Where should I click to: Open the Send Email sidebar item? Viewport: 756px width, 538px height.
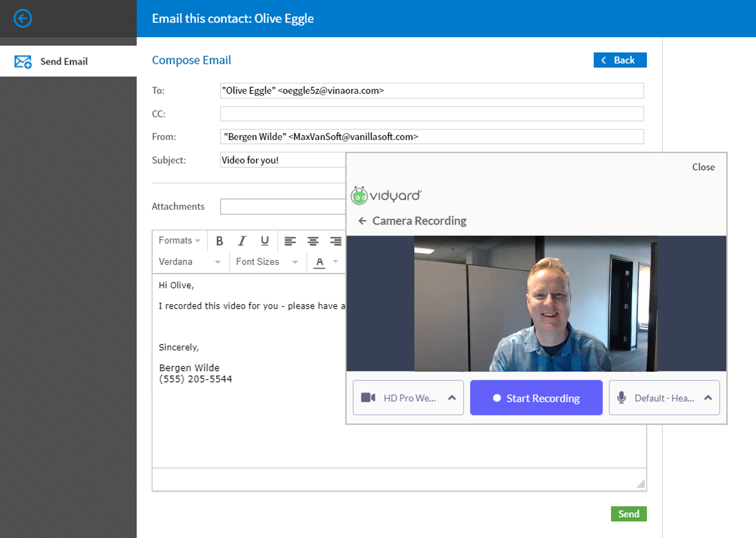(68, 61)
